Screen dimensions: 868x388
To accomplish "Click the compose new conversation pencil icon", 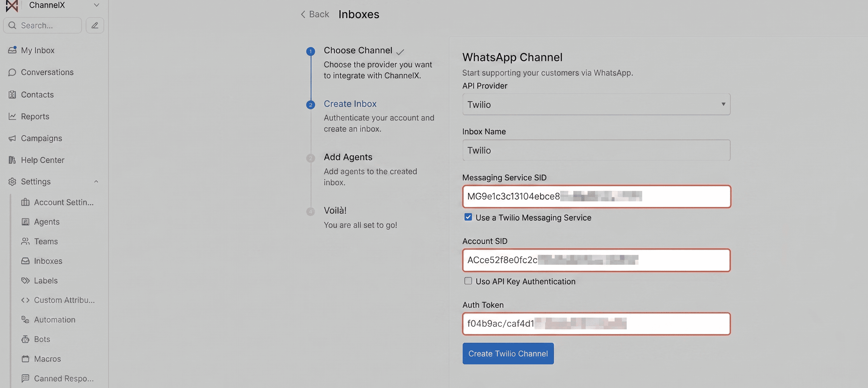I will tap(95, 25).
